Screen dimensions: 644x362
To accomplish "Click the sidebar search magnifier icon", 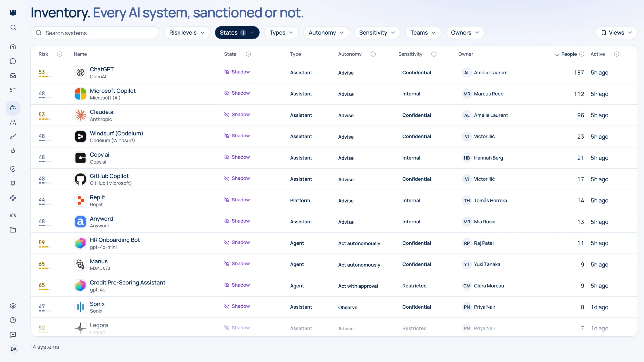I will click(x=13, y=27).
